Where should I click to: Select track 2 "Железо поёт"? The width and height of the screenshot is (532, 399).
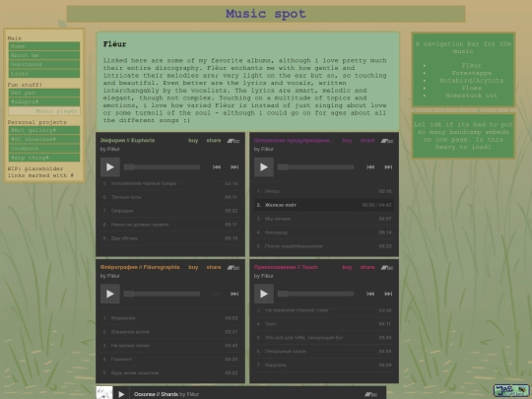pos(324,205)
